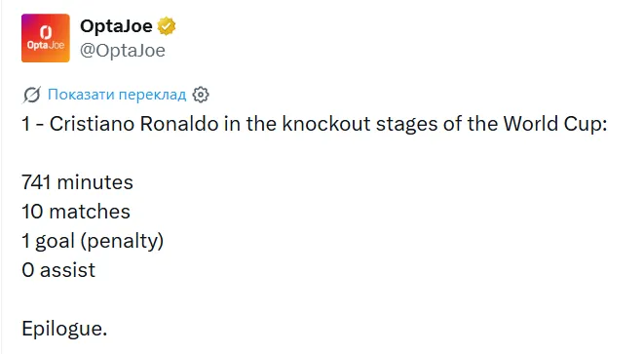Show the tweet translation via Показати переклад
Image resolution: width=644 pixels, height=354 pixels.
point(117,95)
